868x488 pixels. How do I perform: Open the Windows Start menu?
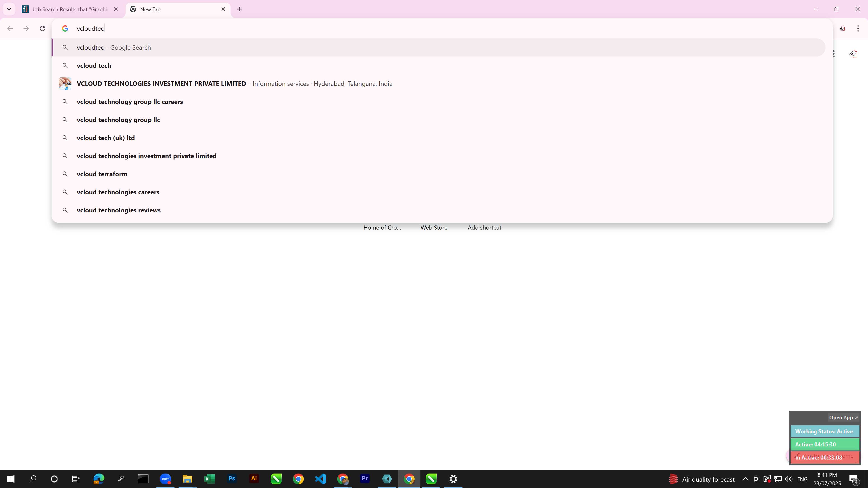(11, 479)
